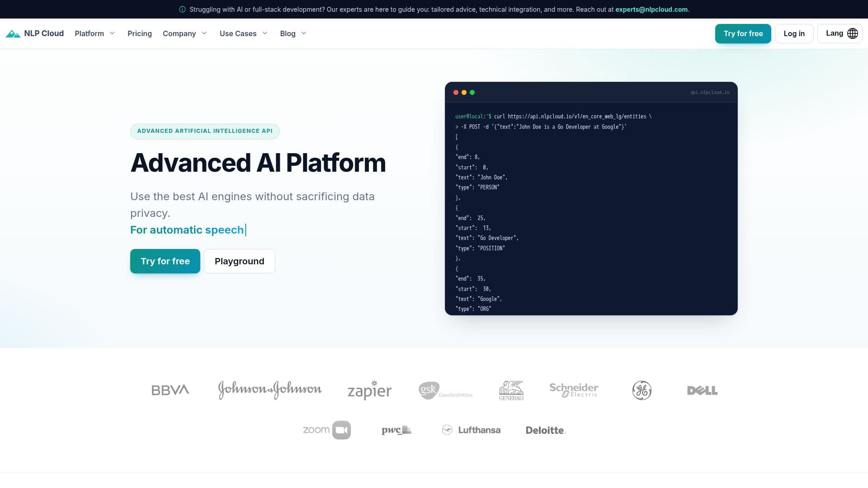
Task: Click the NLP Cloud mountain logo icon
Action: pyautogui.click(x=13, y=33)
